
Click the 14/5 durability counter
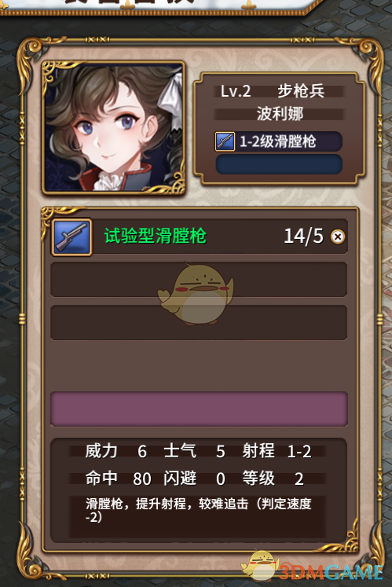pyautogui.click(x=303, y=237)
